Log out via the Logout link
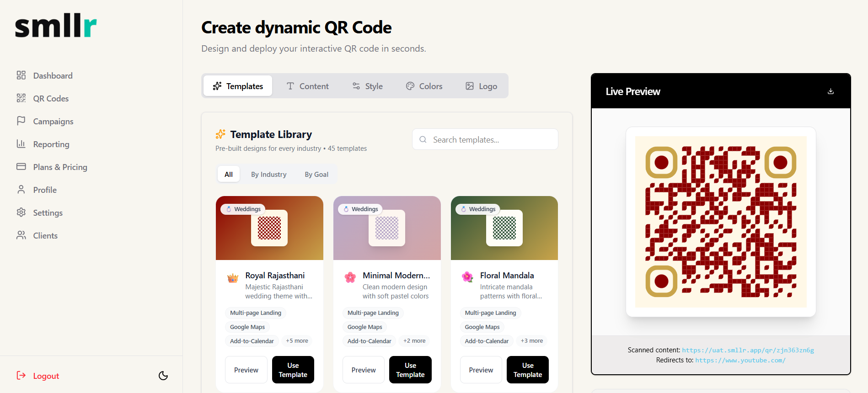This screenshot has height=393, width=868. (46, 376)
